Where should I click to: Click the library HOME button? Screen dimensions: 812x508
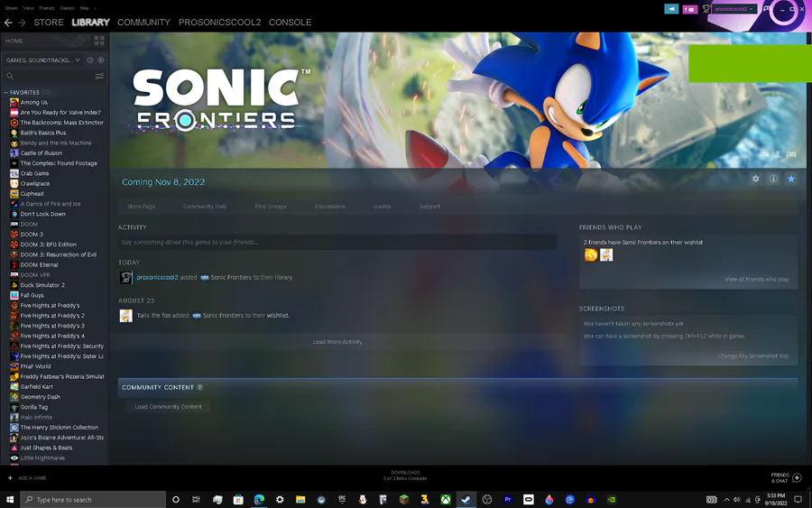[x=14, y=41]
